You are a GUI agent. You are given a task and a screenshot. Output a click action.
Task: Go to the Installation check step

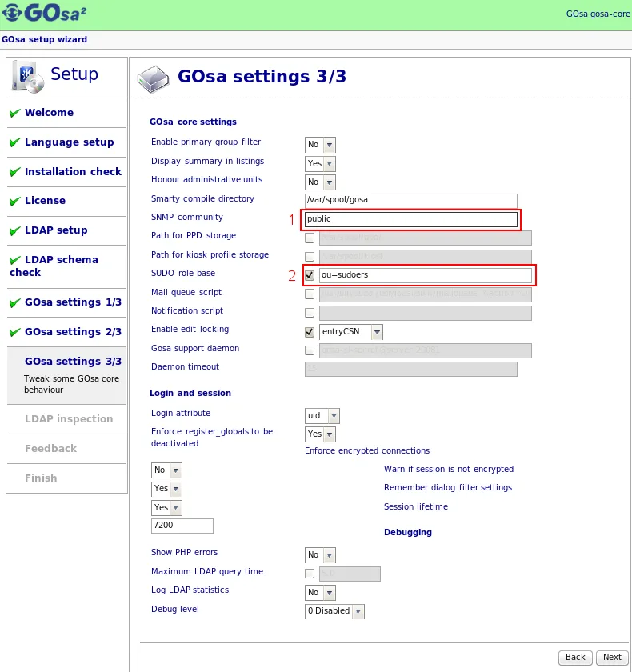(x=74, y=172)
